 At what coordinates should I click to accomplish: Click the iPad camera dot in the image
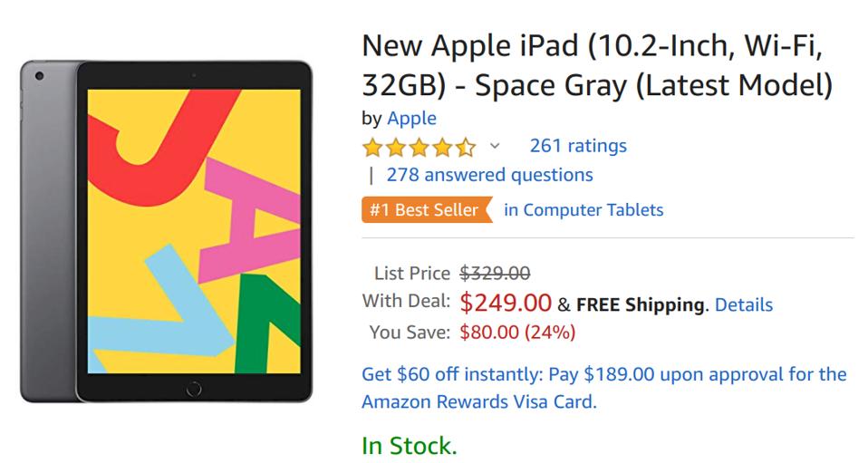38,78
